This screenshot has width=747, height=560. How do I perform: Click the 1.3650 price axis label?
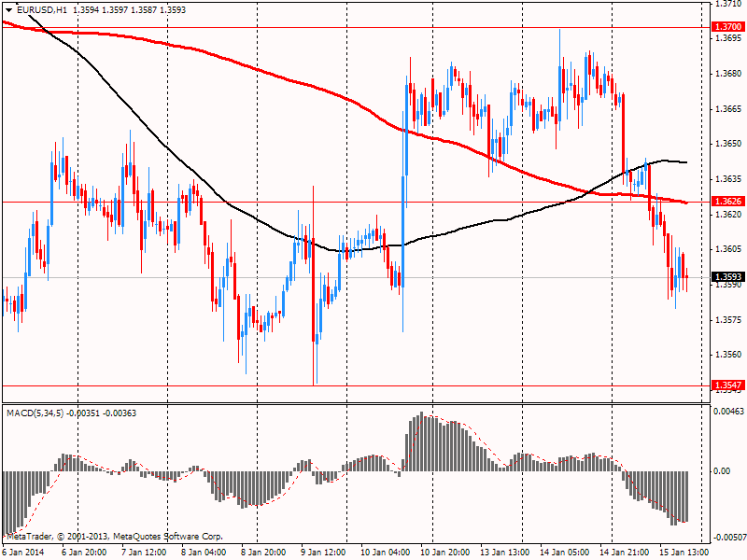tap(729, 144)
